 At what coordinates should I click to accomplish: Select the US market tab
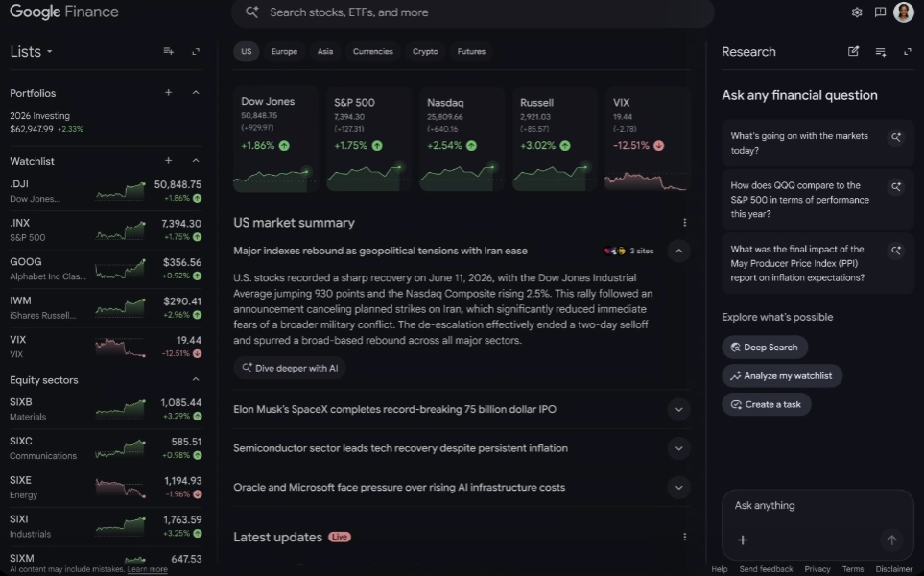[247, 51]
